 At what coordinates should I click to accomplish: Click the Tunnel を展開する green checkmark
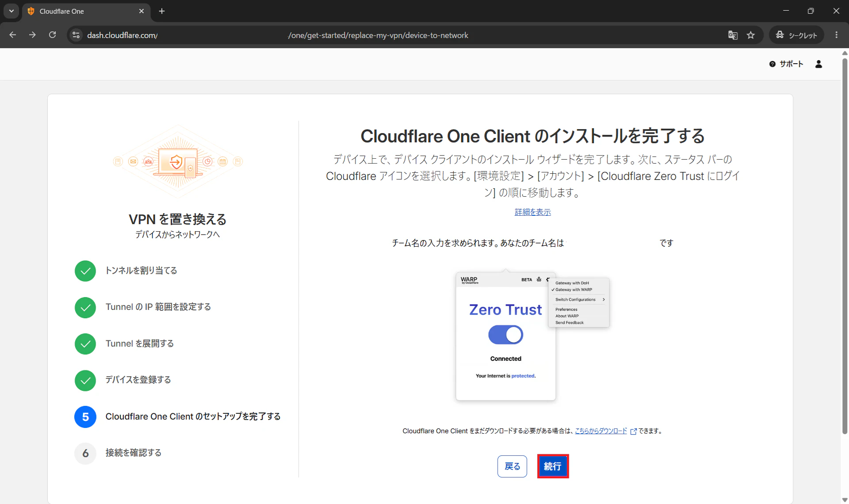pos(85,344)
